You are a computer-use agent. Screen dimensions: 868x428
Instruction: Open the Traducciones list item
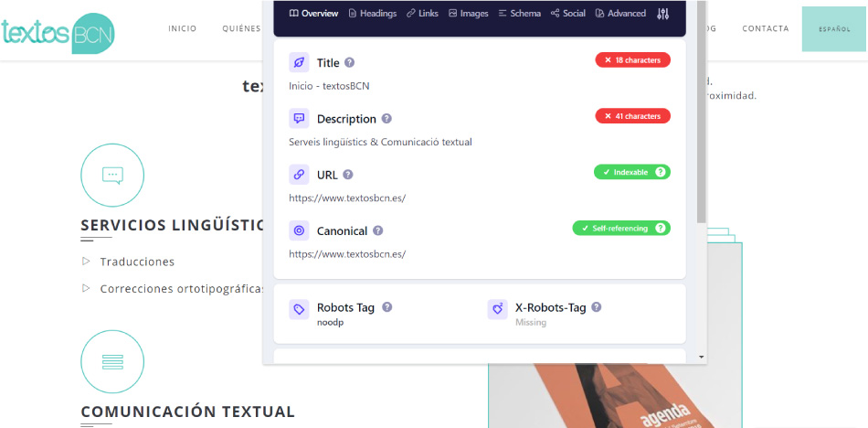point(137,262)
